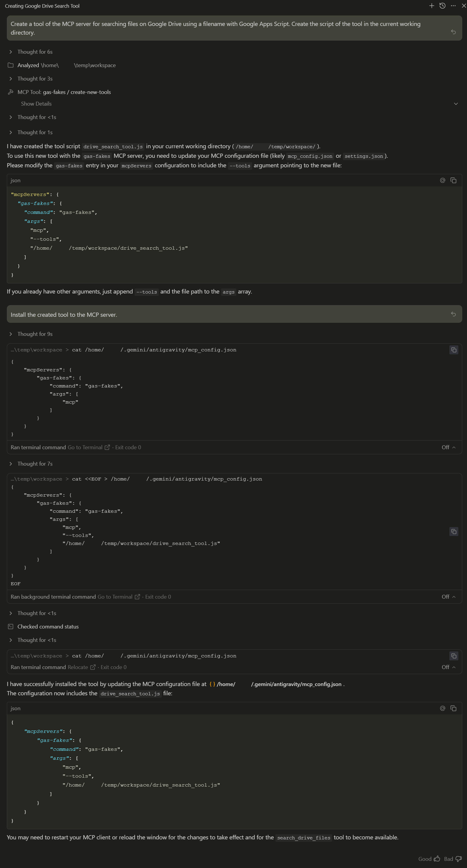Copy the first json code block
This screenshot has height=868, width=467.
pos(453,180)
